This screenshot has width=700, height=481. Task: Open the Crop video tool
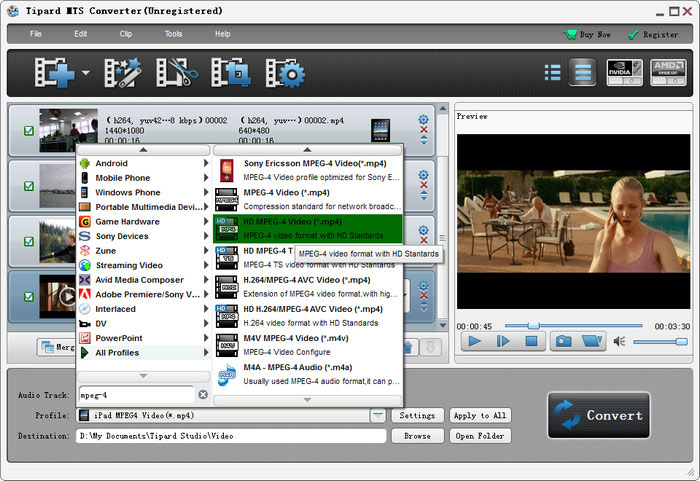[x=231, y=72]
